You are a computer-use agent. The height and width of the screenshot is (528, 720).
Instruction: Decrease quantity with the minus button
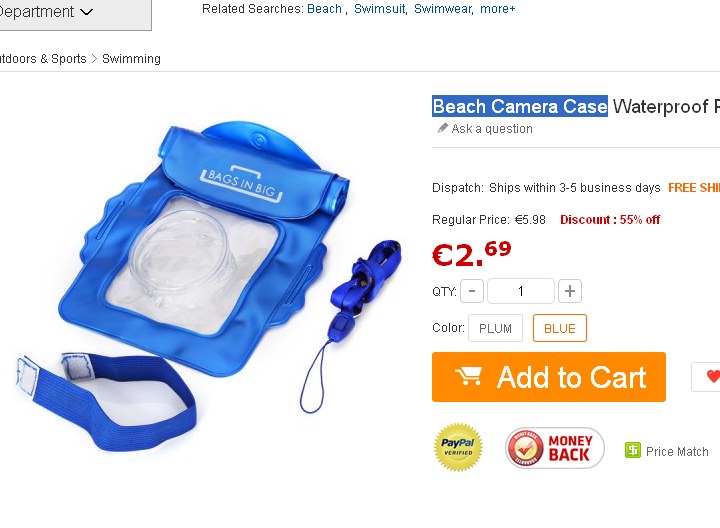pos(472,291)
